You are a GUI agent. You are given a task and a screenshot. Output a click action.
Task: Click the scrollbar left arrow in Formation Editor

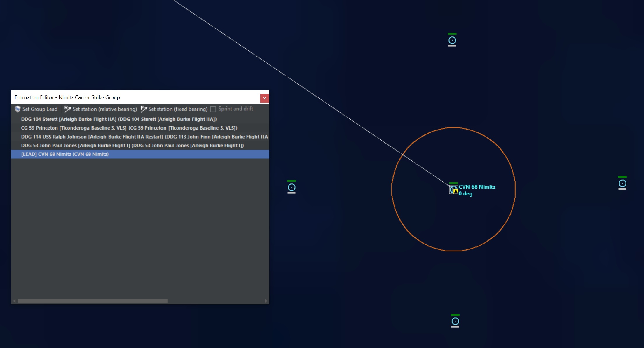coord(14,301)
